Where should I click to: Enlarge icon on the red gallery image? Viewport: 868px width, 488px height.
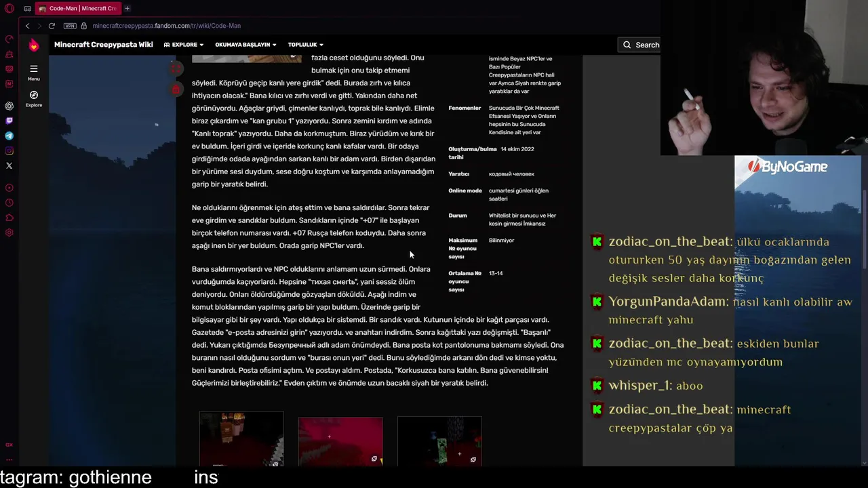coord(374,460)
